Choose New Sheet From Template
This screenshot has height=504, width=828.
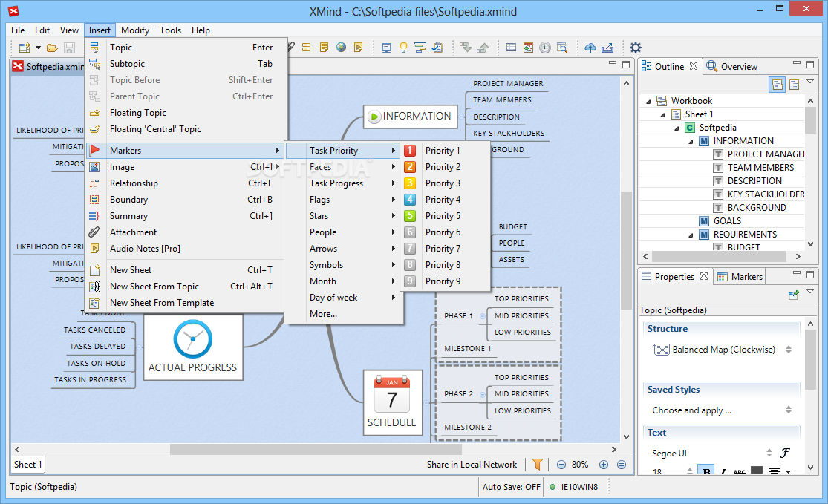coord(186,303)
